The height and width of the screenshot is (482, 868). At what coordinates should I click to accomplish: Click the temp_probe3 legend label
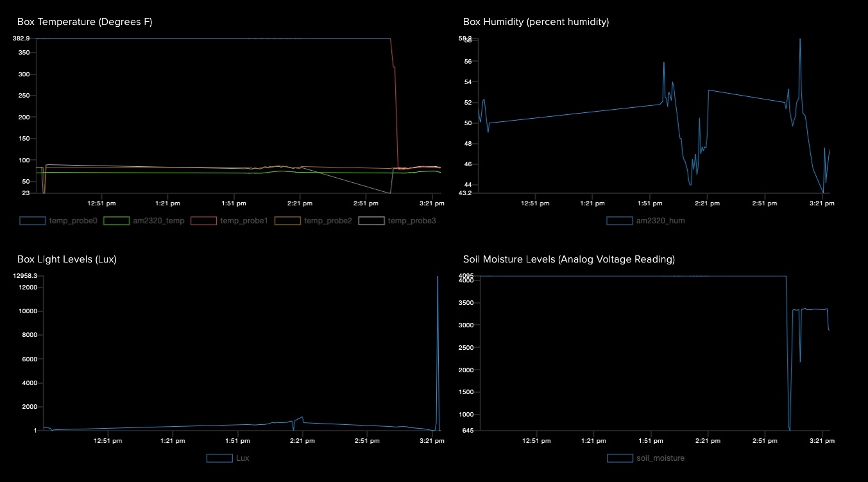coord(412,221)
